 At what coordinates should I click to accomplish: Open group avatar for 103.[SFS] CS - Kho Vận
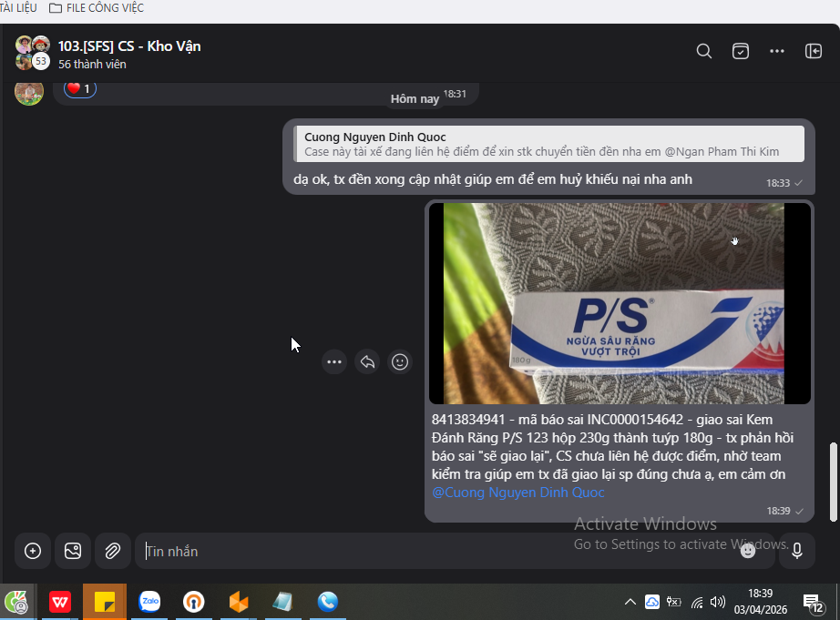(33, 53)
